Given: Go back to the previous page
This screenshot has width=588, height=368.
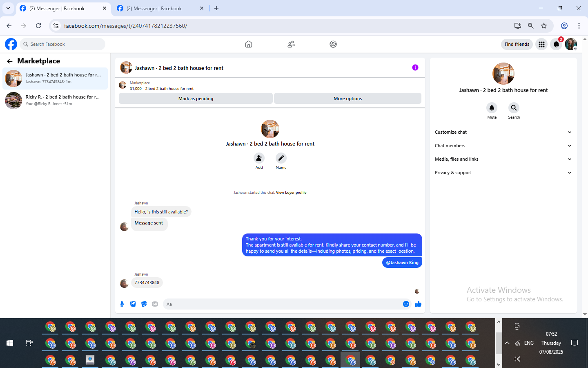Looking at the screenshot, I should click(x=9, y=26).
